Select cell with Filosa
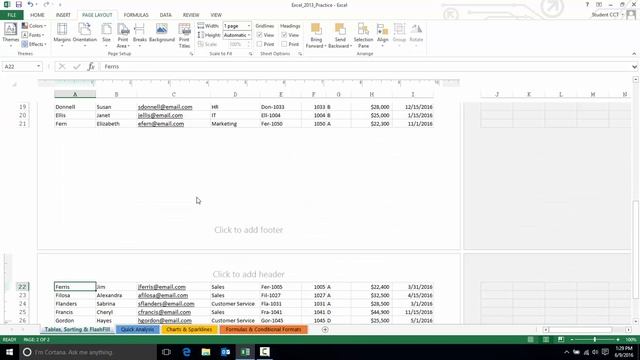Viewport: 640px width, 360px height. tap(75, 296)
